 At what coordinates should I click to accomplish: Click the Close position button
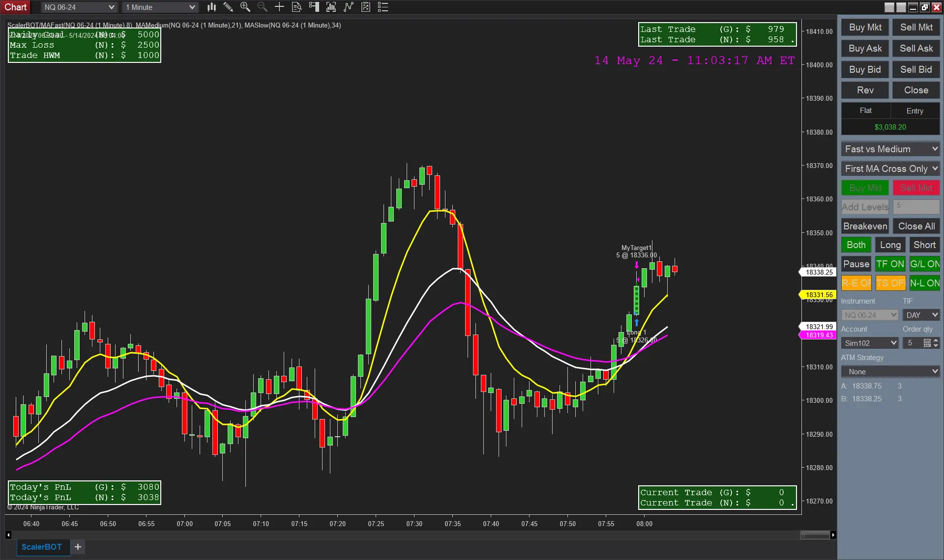click(916, 90)
